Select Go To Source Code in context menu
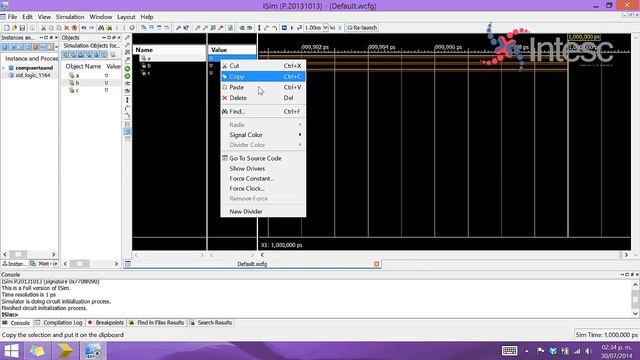This screenshot has height=360, width=640. coord(263,158)
